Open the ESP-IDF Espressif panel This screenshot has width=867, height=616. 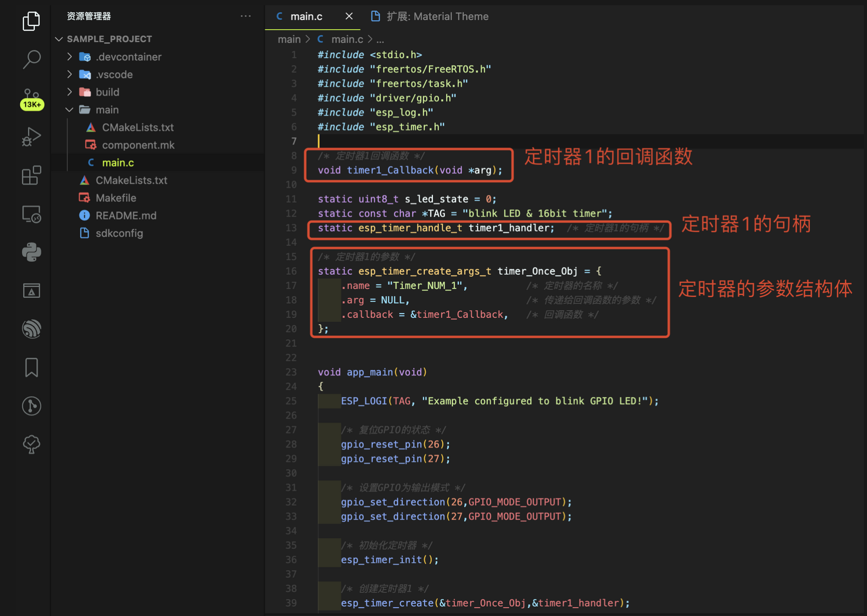[31, 329]
